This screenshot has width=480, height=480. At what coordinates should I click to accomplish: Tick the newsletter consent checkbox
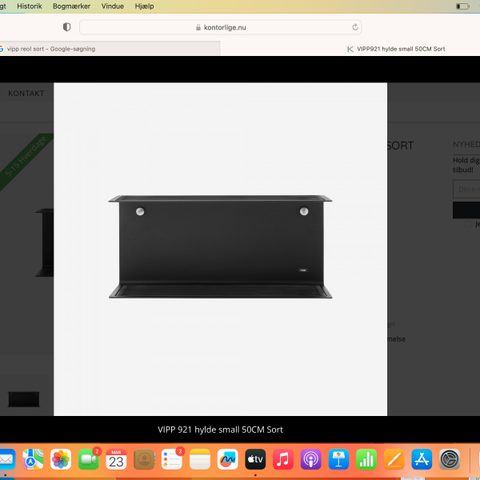[x=468, y=224]
